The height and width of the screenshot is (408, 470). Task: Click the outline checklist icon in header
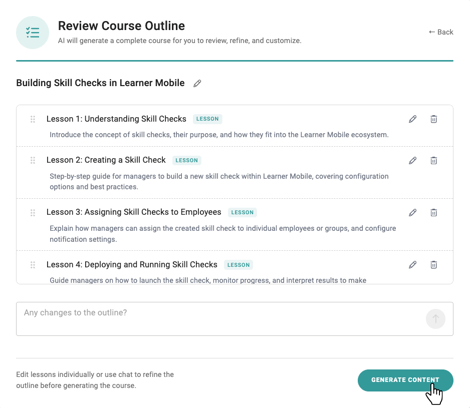(33, 32)
